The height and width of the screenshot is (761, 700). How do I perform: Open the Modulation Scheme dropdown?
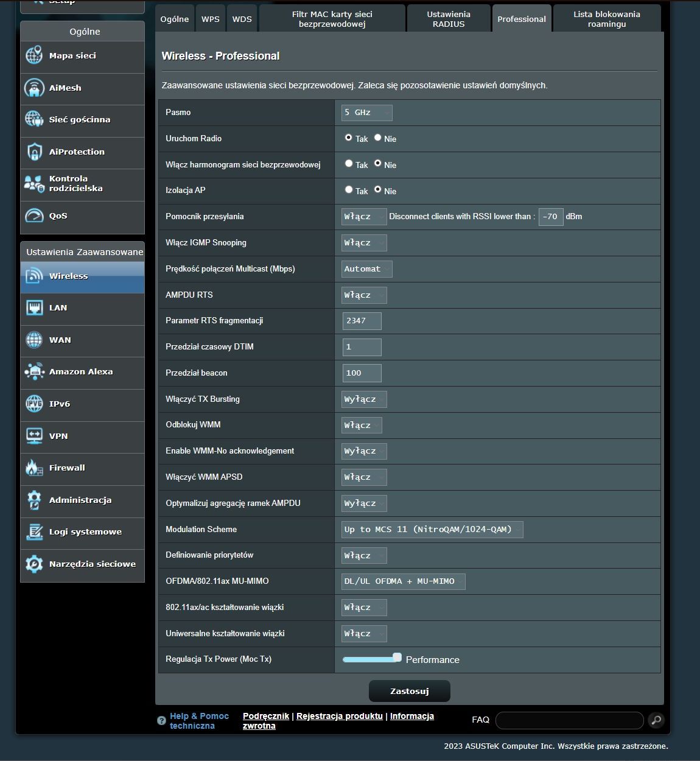point(432,530)
